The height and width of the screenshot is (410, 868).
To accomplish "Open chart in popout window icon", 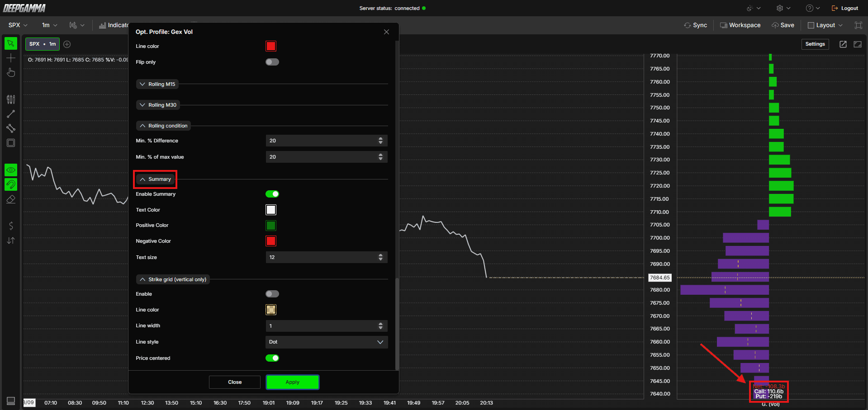I will pos(843,44).
